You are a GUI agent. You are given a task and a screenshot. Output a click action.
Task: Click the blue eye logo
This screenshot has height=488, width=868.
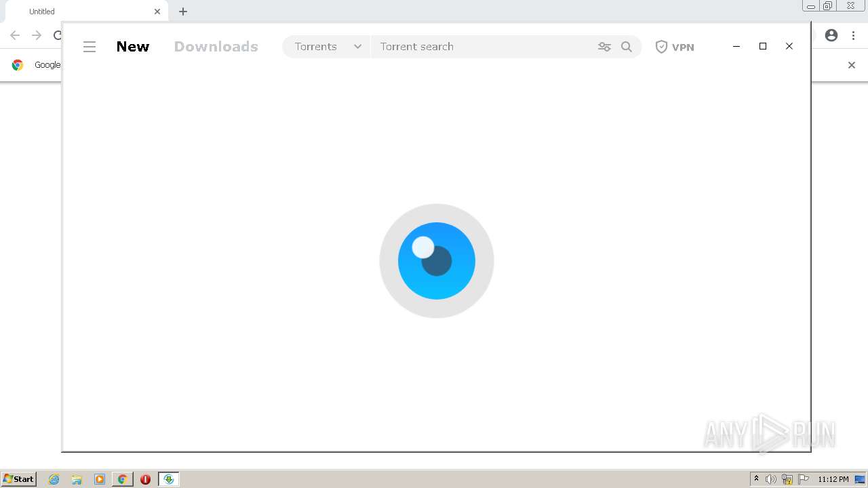tap(437, 261)
